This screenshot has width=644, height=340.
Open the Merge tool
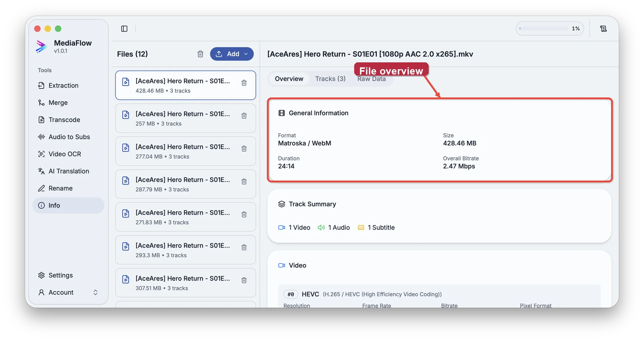[x=68, y=102]
